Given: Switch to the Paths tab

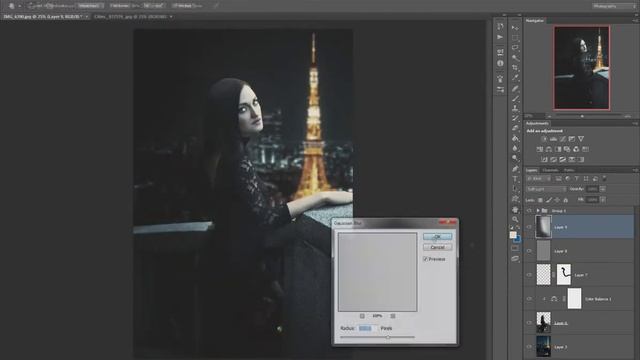Looking at the screenshot, I should (569, 170).
